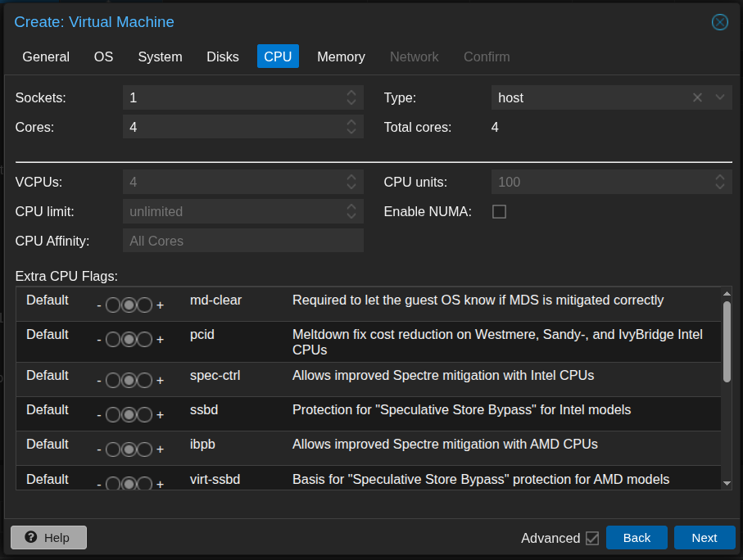Clear the CPU Type field value
743x560 pixels.
[697, 97]
